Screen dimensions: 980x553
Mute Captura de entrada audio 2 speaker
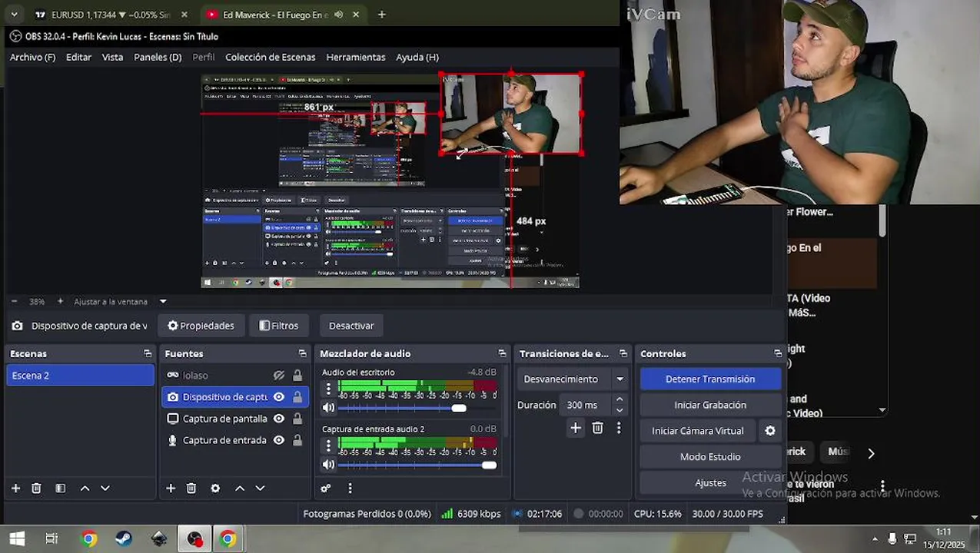click(x=328, y=465)
